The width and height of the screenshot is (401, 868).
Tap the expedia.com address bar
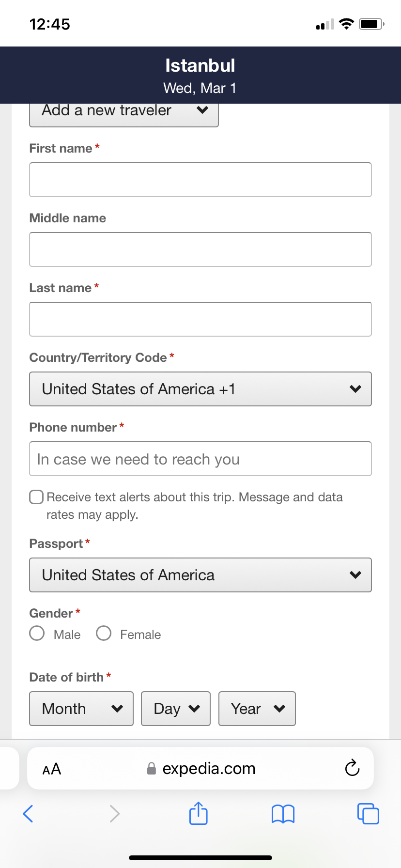point(200,768)
